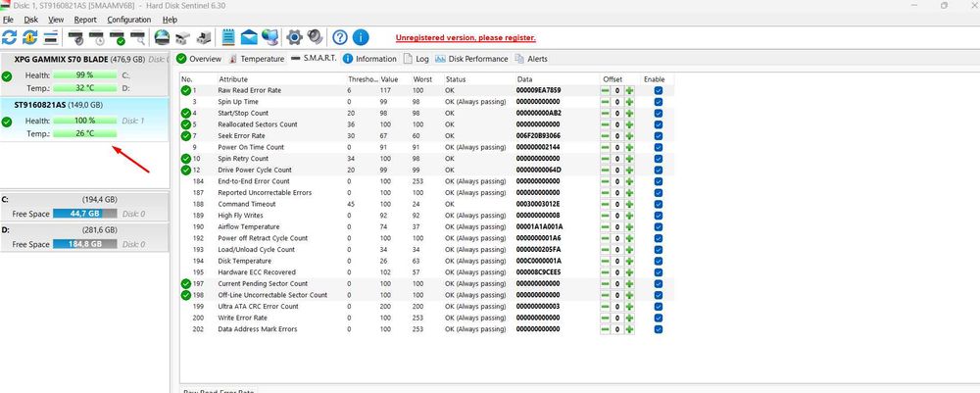Decrease offset for Raw Read Error Rate
The width and height of the screenshot is (980, 393).
pyautogui.click(x=605, y=90)
